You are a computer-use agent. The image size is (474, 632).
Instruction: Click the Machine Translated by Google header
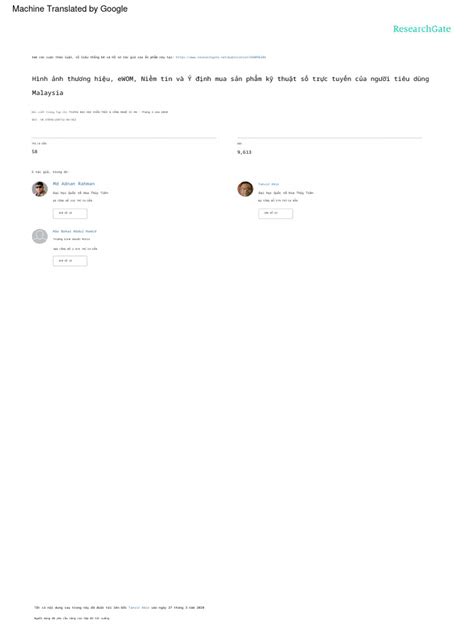point(70,8)
